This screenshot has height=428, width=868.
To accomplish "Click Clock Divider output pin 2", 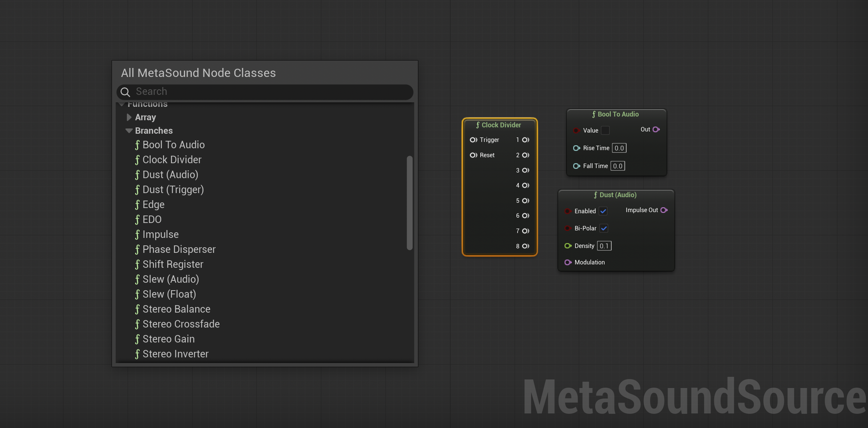I will pyautogui.click(x=525, y=155).
